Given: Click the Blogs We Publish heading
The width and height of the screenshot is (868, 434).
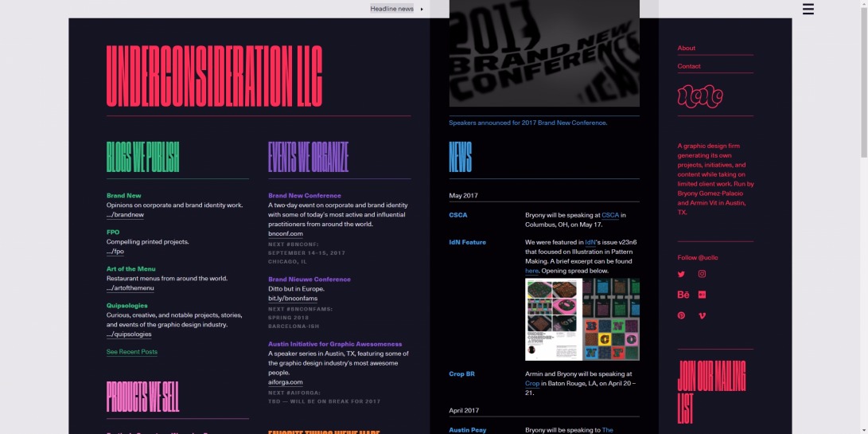Looking at the screenshot, I should 143,157.
